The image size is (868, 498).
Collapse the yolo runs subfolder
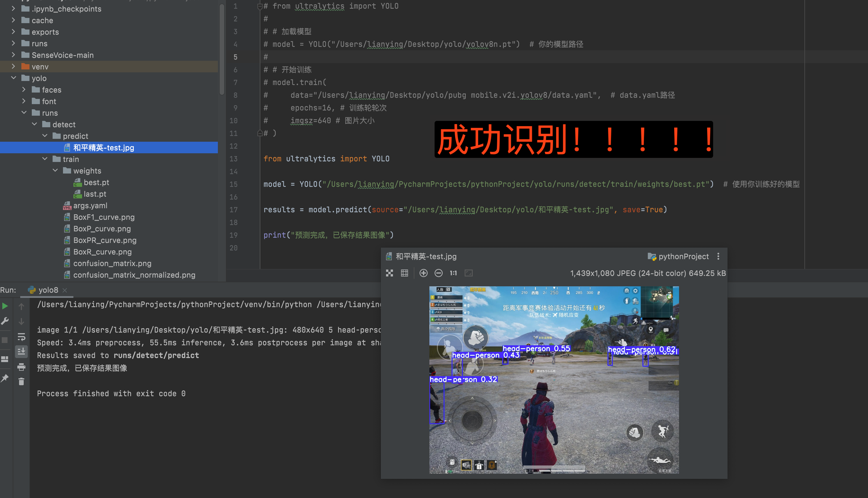click(24, 112)
